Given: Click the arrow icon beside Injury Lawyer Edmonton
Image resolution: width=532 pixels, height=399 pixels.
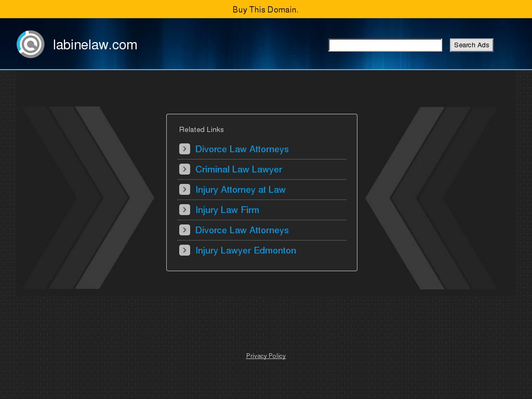Looking at the screenshot, I should [x=184, y=250].
